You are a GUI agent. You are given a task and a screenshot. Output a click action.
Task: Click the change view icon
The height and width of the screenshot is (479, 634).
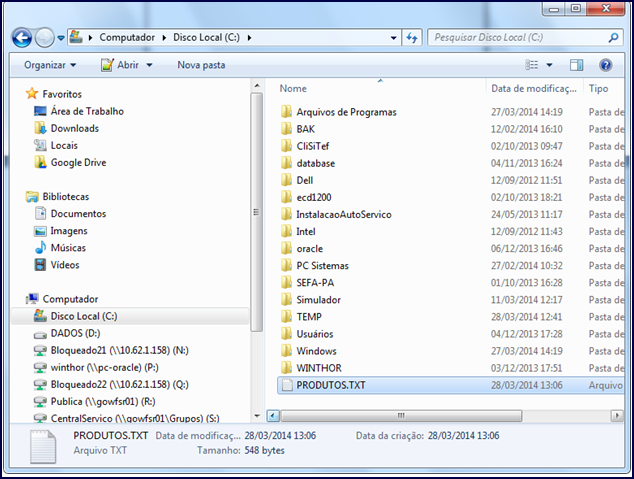click(x=531, y=65)
